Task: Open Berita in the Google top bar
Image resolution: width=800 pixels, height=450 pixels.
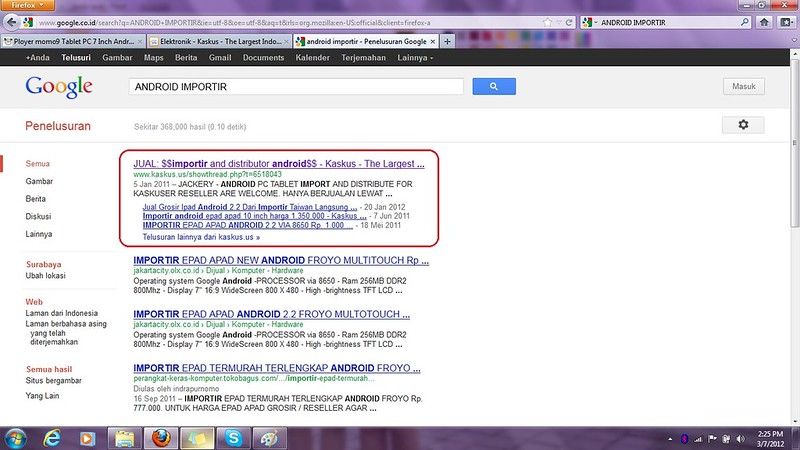Action: point(186,58)
